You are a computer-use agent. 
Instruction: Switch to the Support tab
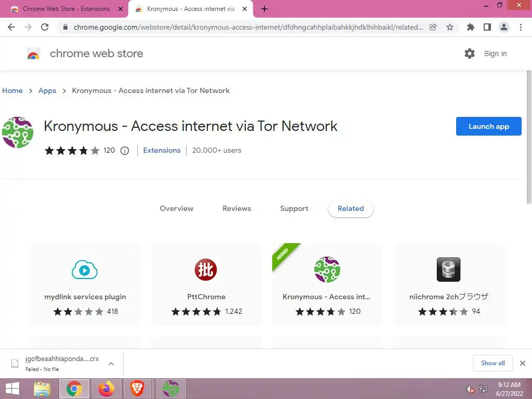pyautogui.click(x=294, y=209)
